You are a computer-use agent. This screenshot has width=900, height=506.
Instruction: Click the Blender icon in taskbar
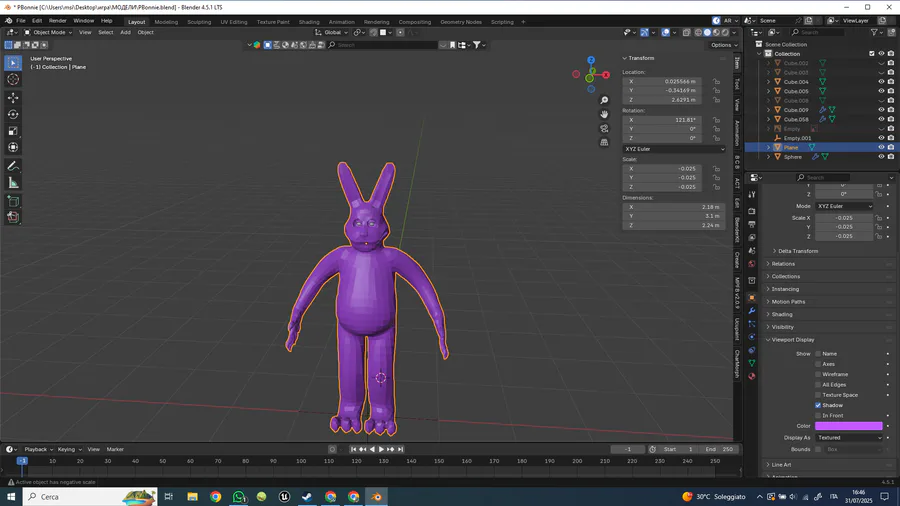pyautogui.click(x=377, y=497)
